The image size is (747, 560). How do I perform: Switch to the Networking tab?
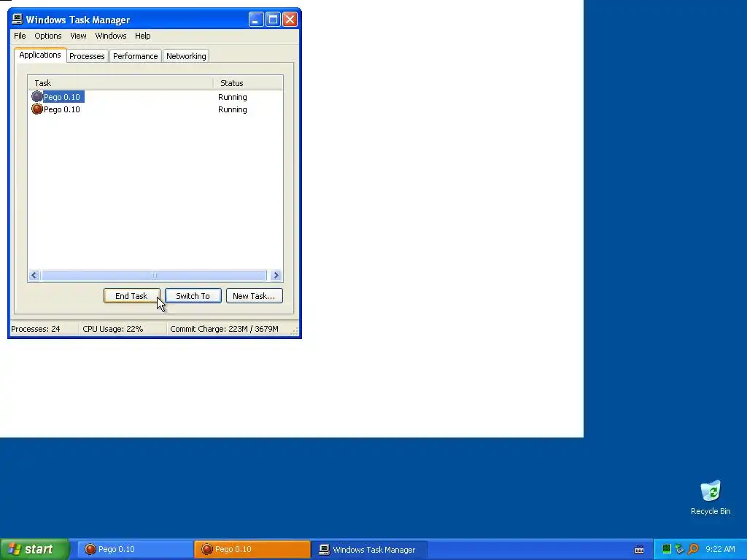[x=186, y=56]
